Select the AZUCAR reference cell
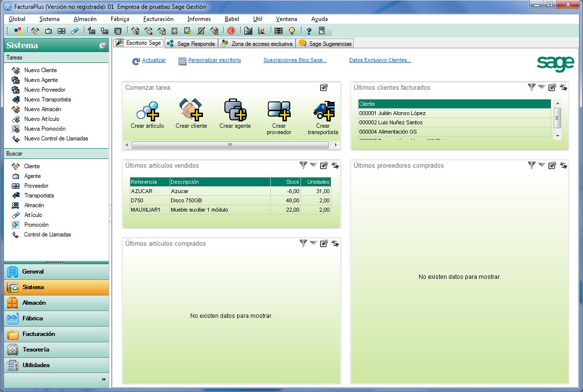 pyautogui.click(x=149, y=191)
